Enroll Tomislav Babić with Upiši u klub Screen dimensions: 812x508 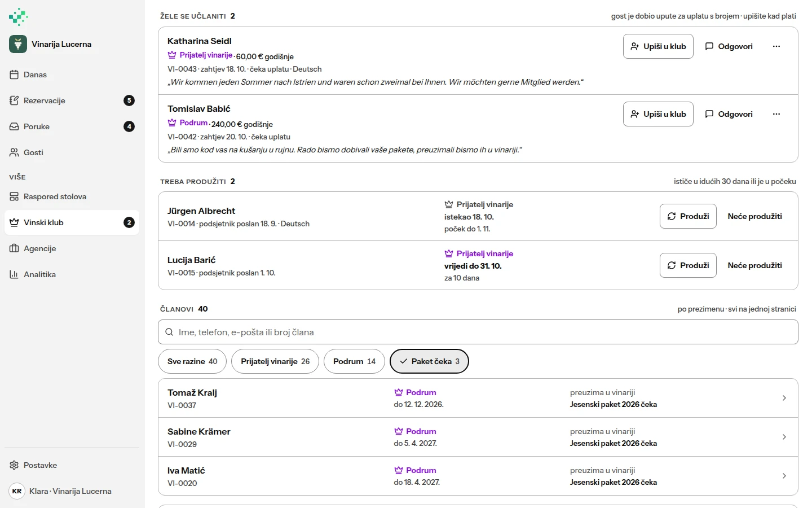tap(658, 114)
